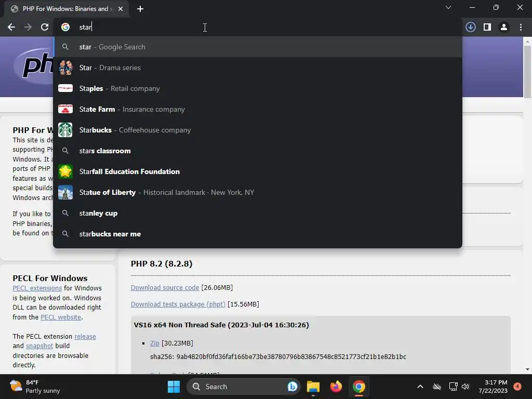Open the PECL release link

[x=85, y=336]
